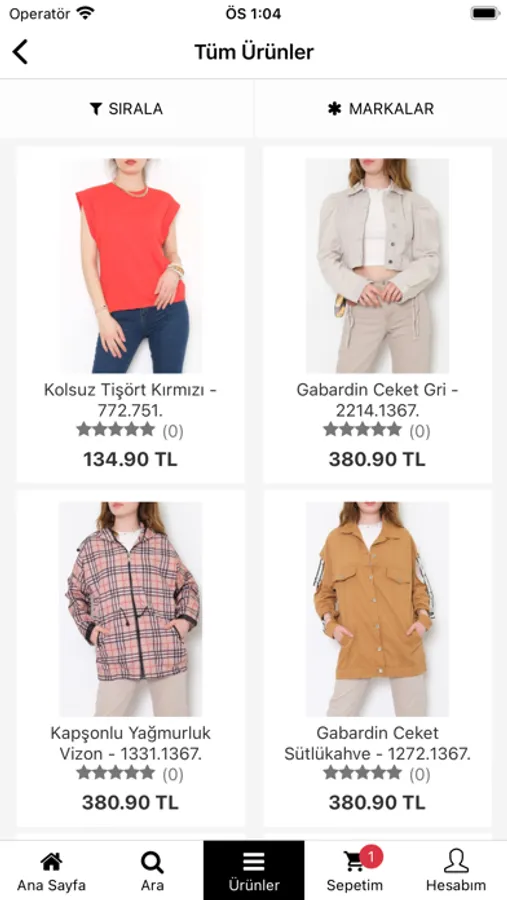
Task: Tap the back arrow icon
Action: [20, 52]
